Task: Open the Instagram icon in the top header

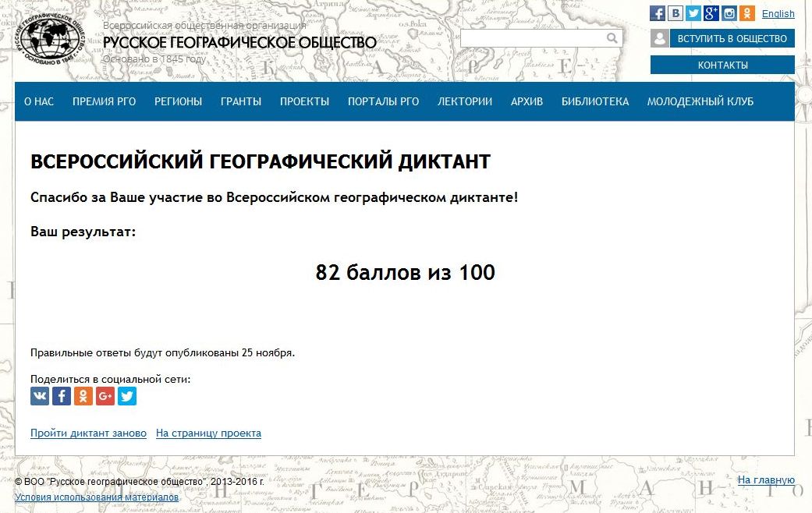Action: tap(729, 13)
